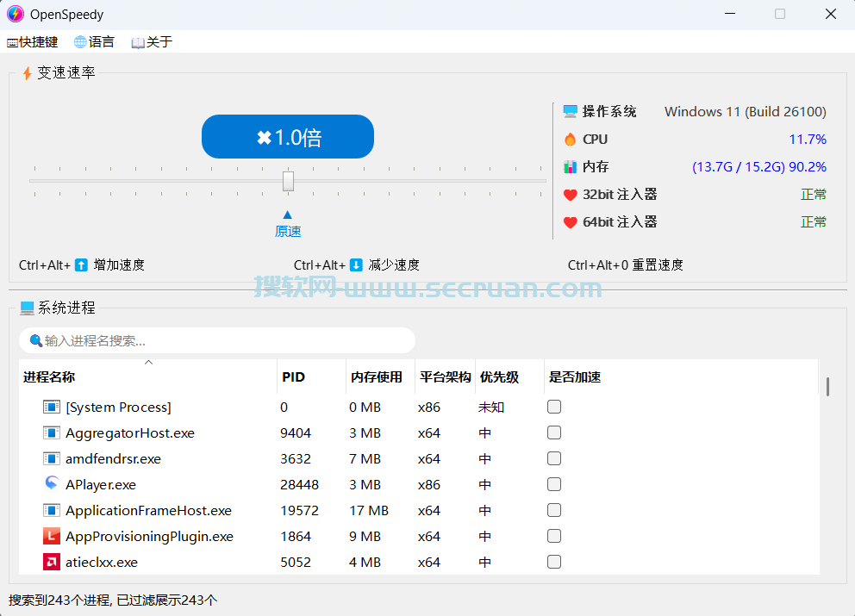
Task: Click the speed slider handle
Action: coord(289,182)
